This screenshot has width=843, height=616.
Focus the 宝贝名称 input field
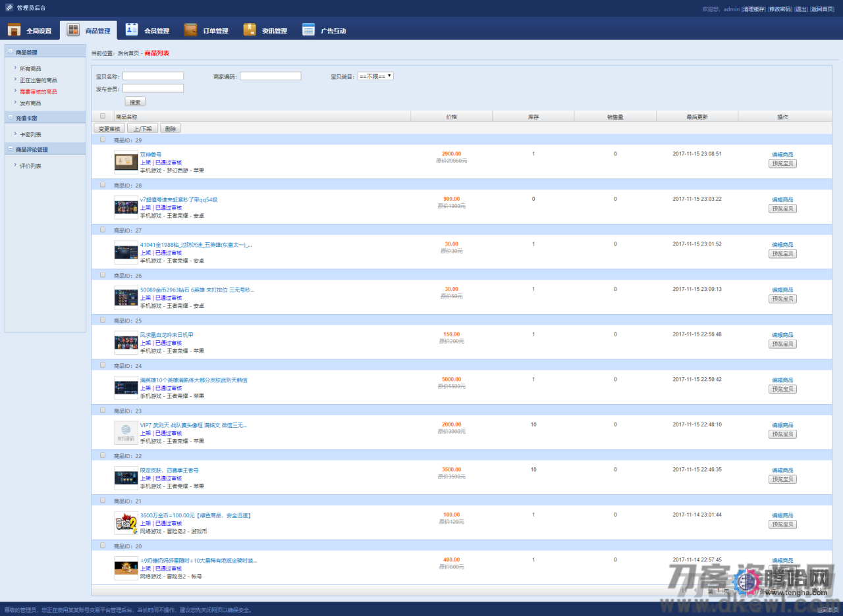[x=153, y=76]
